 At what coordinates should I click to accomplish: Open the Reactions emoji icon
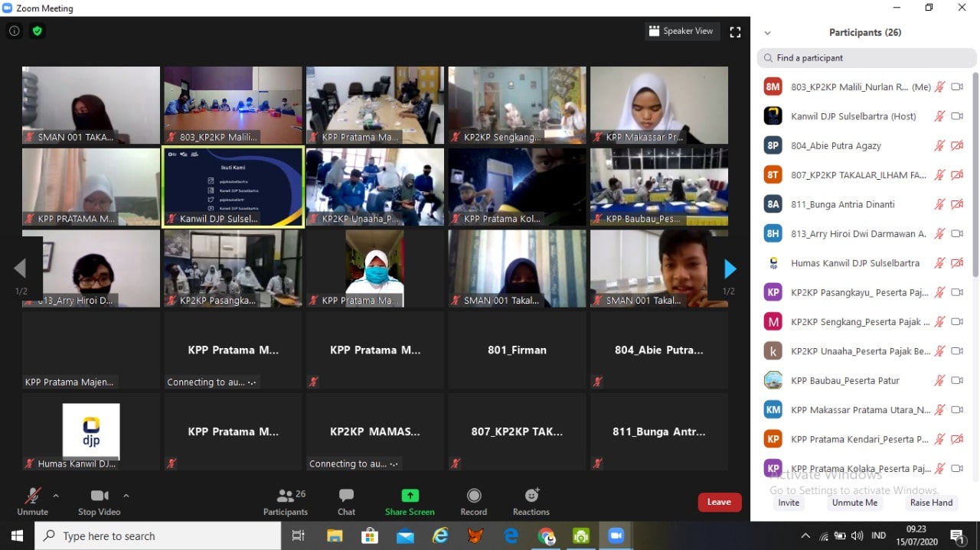(x=531, y=496)
